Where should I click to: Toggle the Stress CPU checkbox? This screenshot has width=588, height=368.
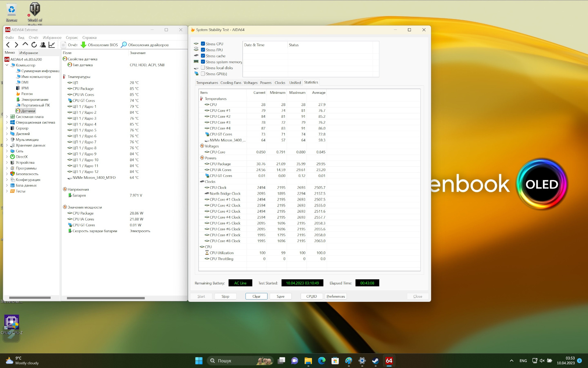[x=203, y=44]
